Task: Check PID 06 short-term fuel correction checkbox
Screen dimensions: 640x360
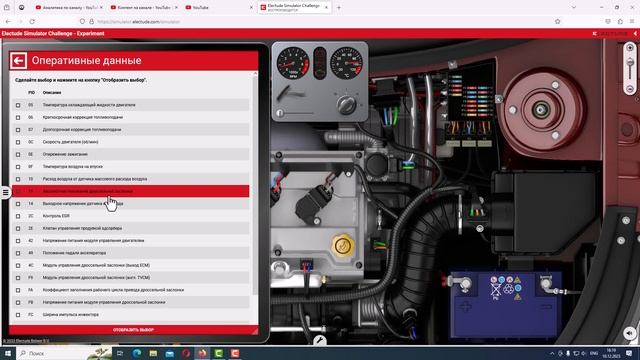Action: (x=18, y=118)
